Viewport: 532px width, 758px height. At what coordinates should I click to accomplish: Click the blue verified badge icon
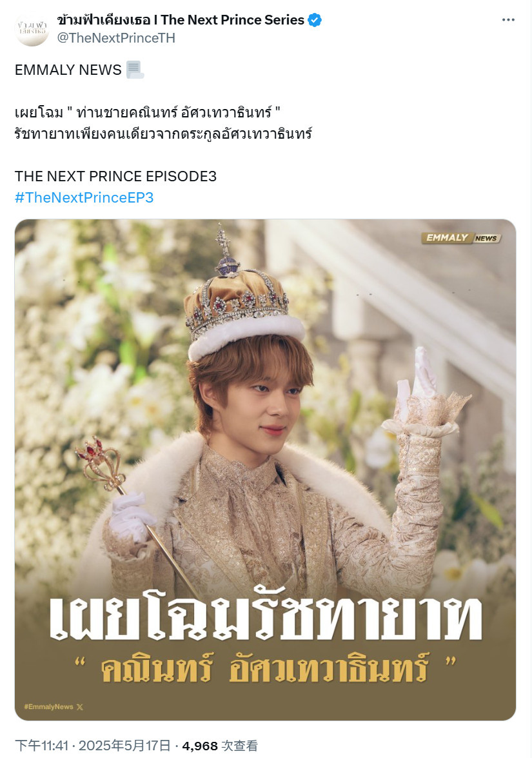tap(315, 20)
